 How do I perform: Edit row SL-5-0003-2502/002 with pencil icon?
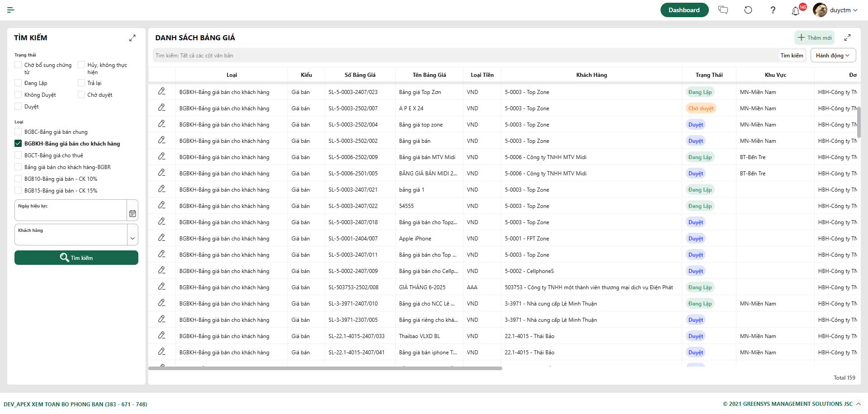(x=161, y=140)
